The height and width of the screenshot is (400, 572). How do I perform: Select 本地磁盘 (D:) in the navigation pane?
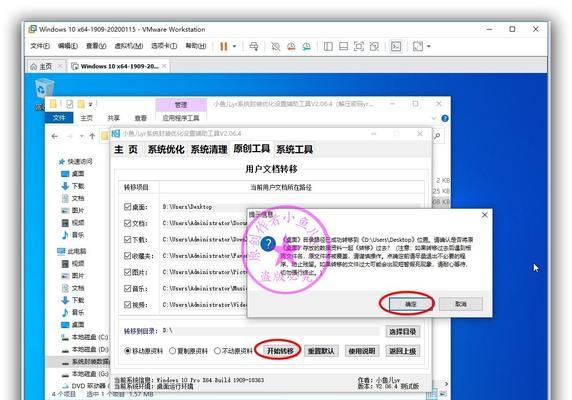tap(85, 349)
